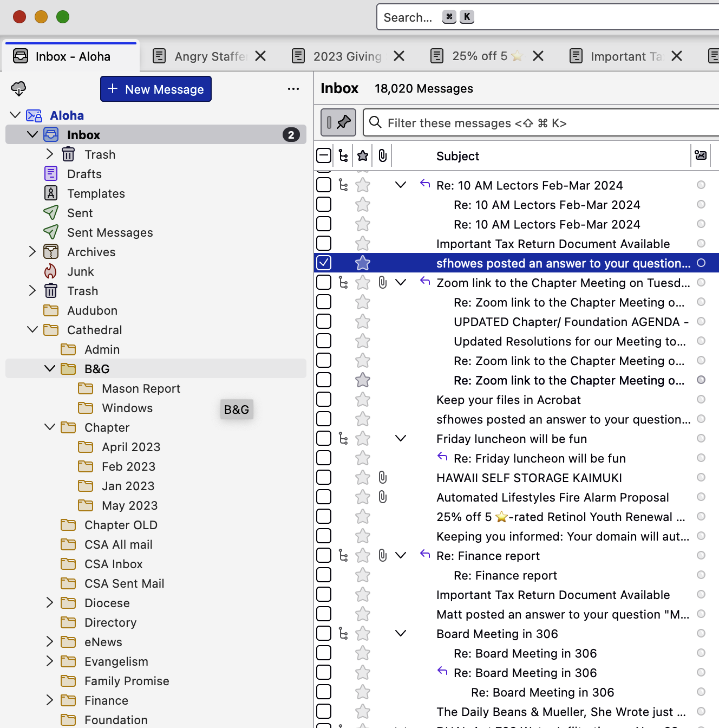This screenshot has height=728, width=719.
Task: Mark HAWAII SELF STORAGE KAIMUKI read status dot
Action: point(701,478)
